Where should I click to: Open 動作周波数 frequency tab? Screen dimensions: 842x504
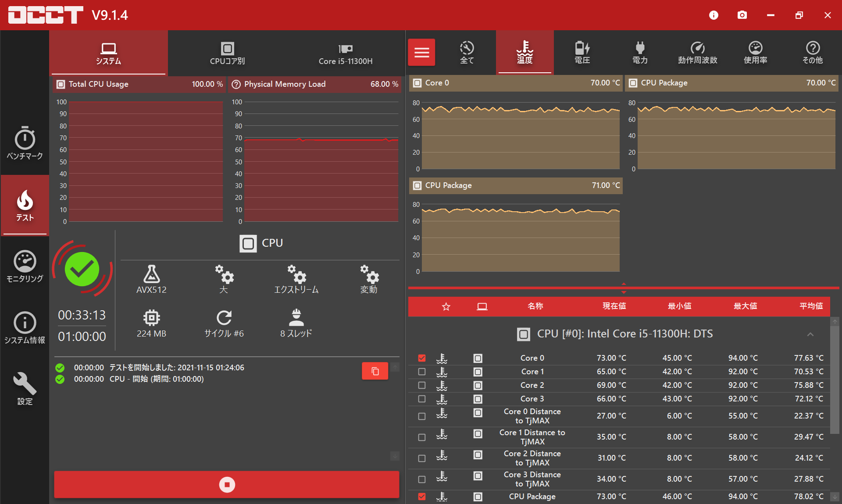(x=698, y=52)
